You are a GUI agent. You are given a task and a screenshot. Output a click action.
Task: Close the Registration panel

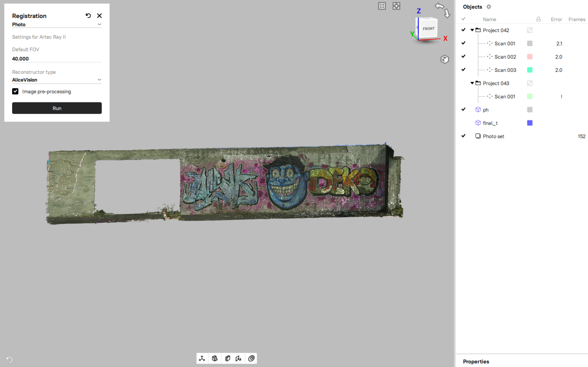click(x=99, y=15)
